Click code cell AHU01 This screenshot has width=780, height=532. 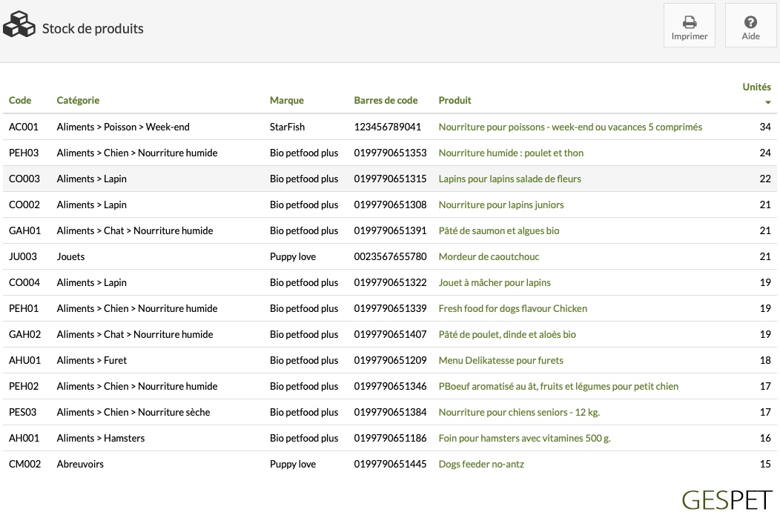pyautogui.click(x=25, y=360)
